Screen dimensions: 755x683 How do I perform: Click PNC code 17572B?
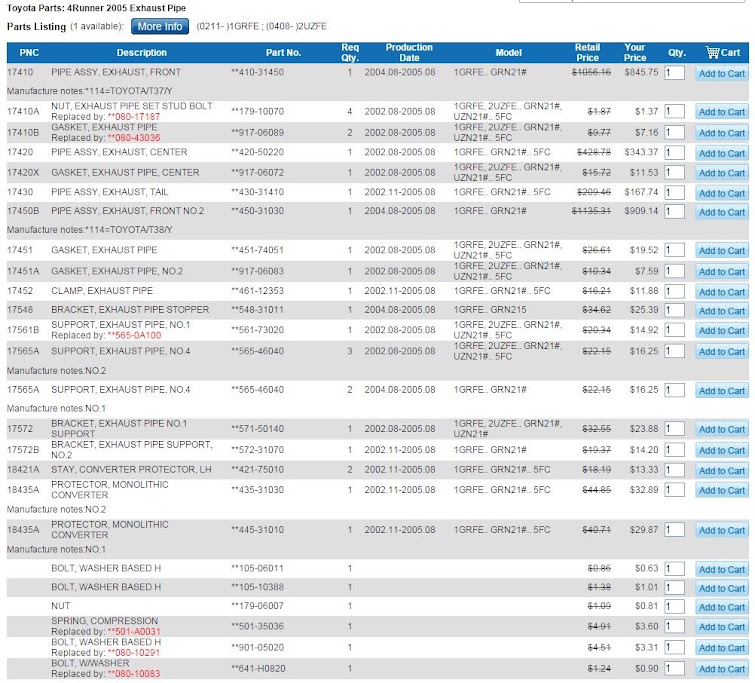click(23, 450)
